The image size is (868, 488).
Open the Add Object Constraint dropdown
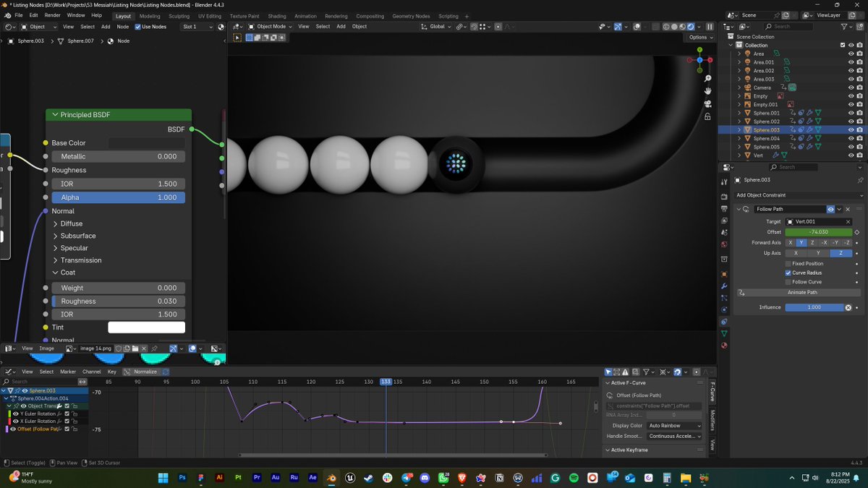(x=799, y=195)
